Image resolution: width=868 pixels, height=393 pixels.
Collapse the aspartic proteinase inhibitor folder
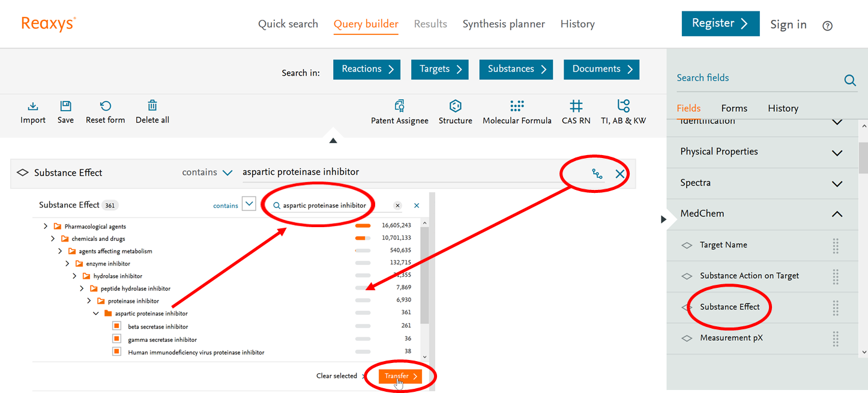click(x=96, y=314)
